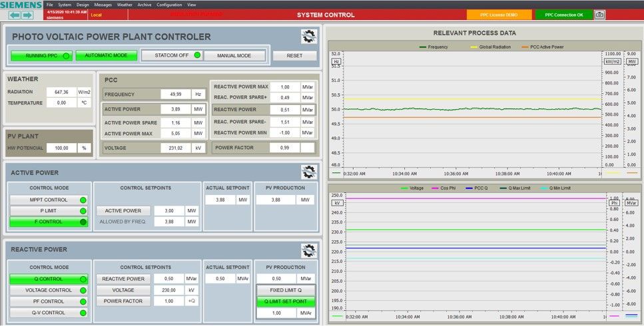Select F CONTROL mode
644x326 pixels.
pyautogui.click(x=49, y=222)
